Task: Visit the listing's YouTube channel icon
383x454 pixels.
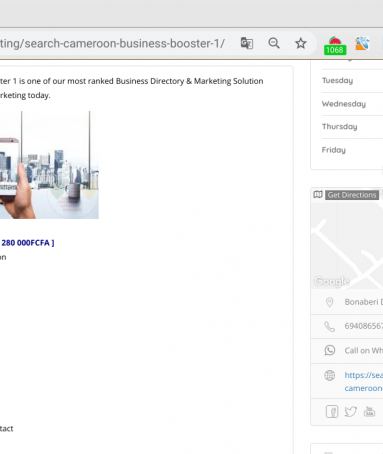Action: pyautogui.click(x=369, y=412)
